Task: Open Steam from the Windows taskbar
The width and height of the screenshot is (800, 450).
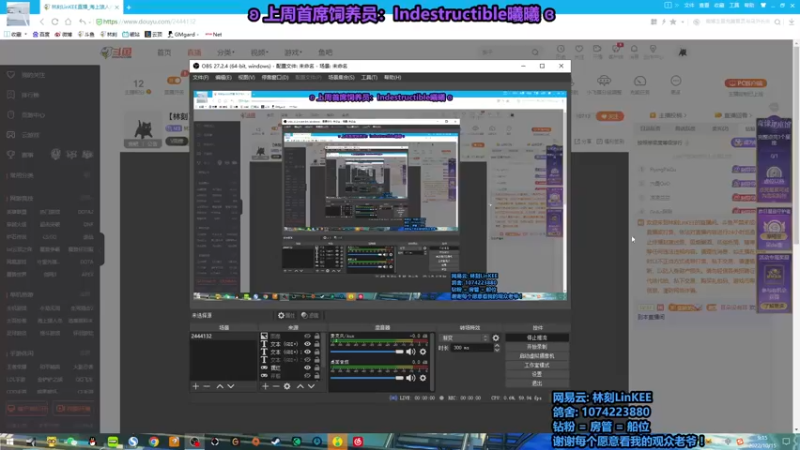Action: [x=276, y=441]
